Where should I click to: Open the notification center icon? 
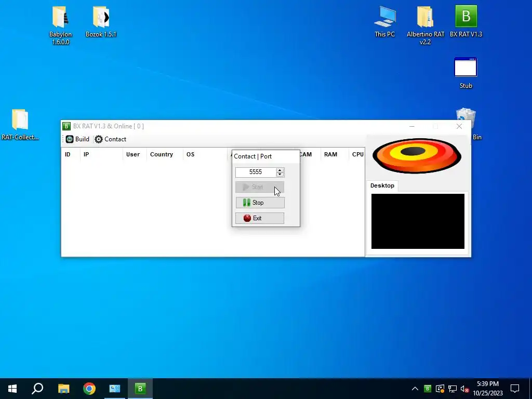coord(515,389)
